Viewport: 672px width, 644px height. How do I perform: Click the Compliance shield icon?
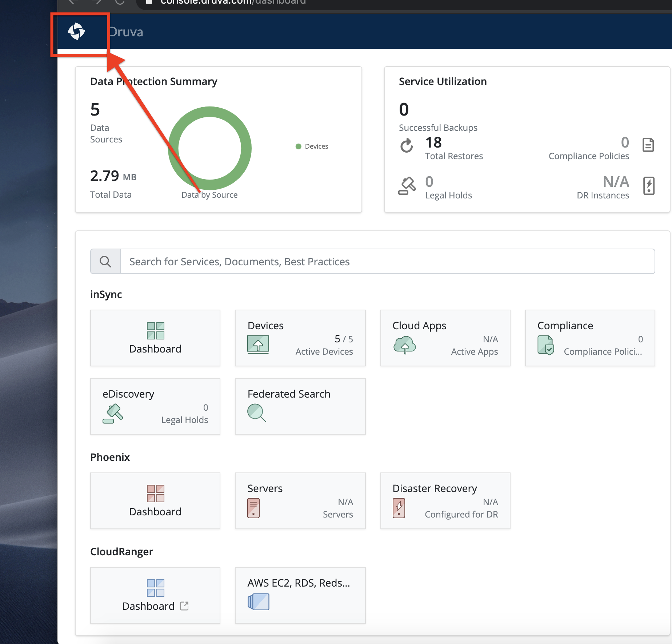(x=545, y=345)
